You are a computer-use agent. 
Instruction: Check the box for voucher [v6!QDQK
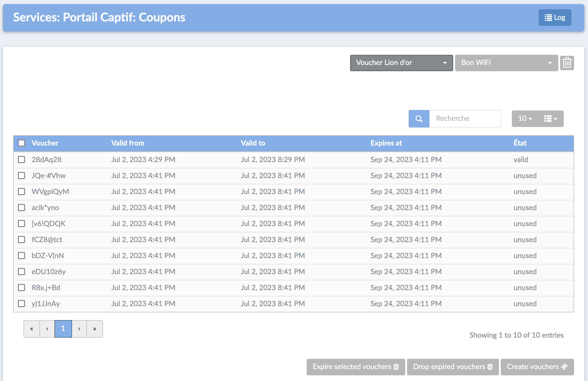[x=21, y=224]
